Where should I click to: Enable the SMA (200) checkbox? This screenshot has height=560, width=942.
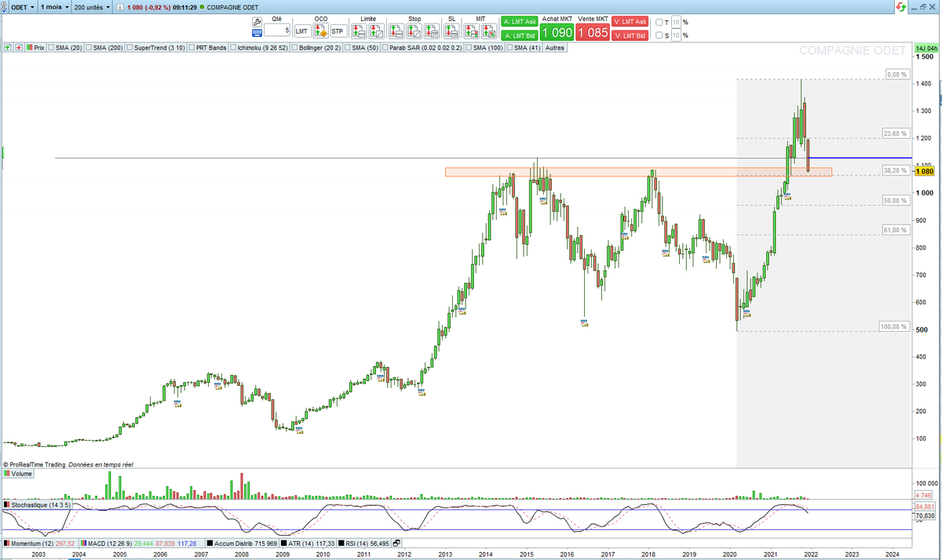pyautogui.click(x=89, y=47)
